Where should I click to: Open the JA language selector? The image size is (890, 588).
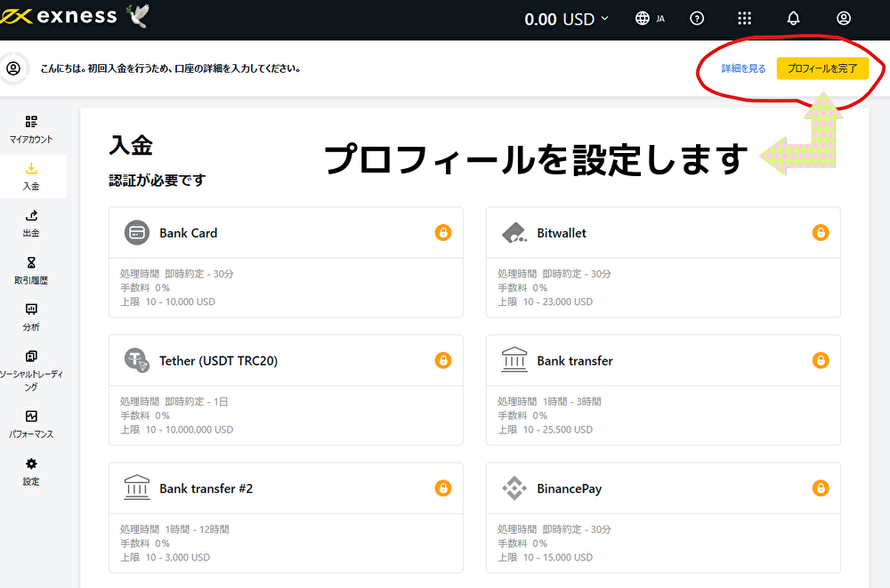click(650, 18)
